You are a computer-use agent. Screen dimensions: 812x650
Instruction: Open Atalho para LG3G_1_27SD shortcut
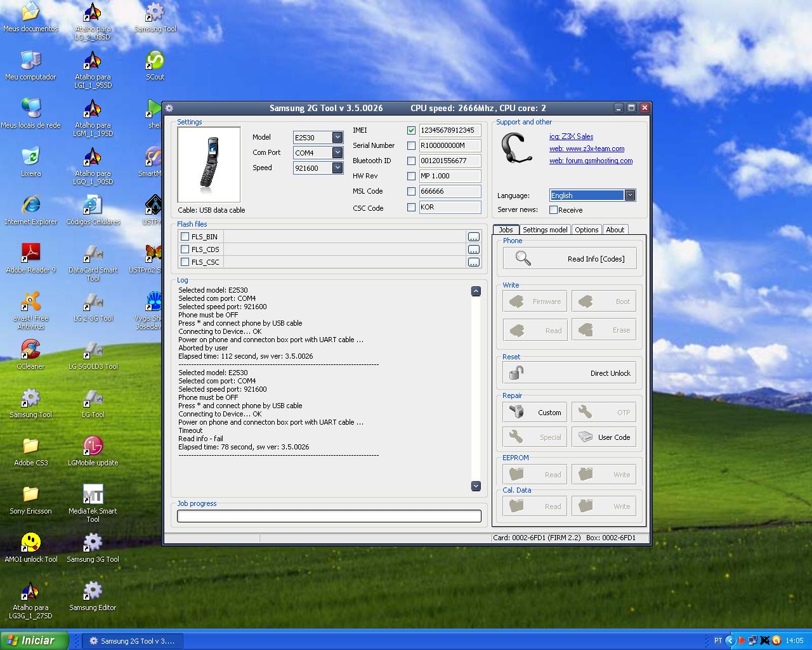(x=30, y=600)
